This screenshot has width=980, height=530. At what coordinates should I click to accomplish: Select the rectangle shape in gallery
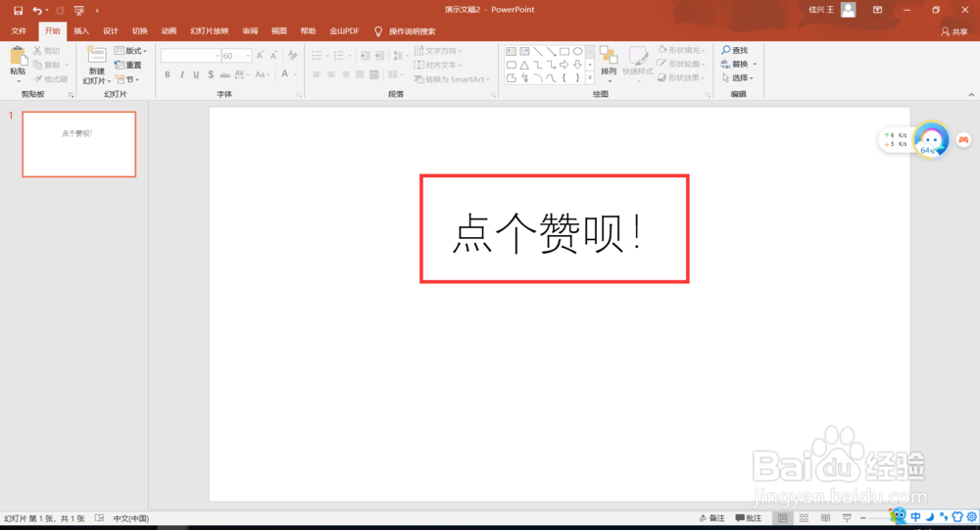coord(564,51)
